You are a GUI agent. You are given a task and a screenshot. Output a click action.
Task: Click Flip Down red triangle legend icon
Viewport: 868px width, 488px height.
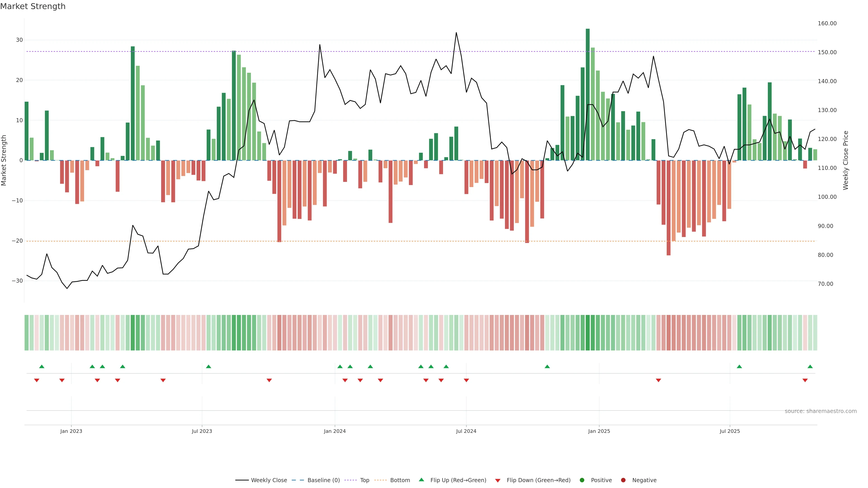point(498,481)
